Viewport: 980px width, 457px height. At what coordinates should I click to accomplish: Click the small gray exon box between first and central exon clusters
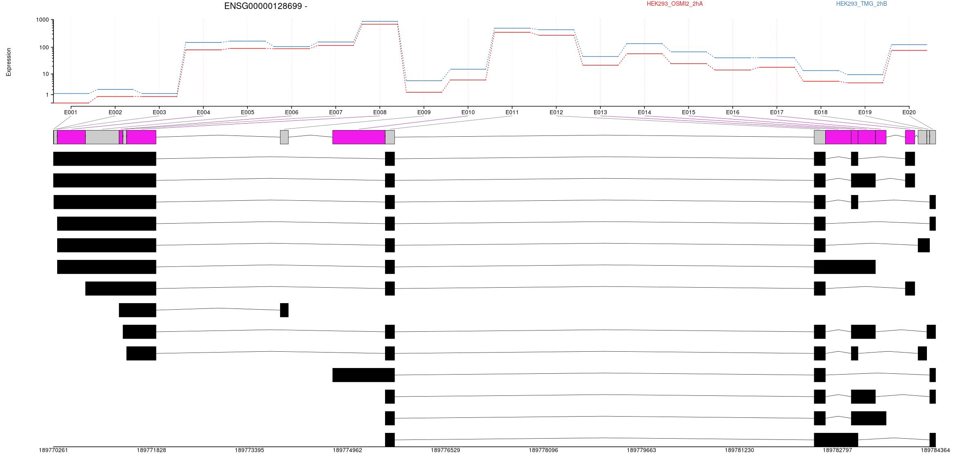(284, 137)
